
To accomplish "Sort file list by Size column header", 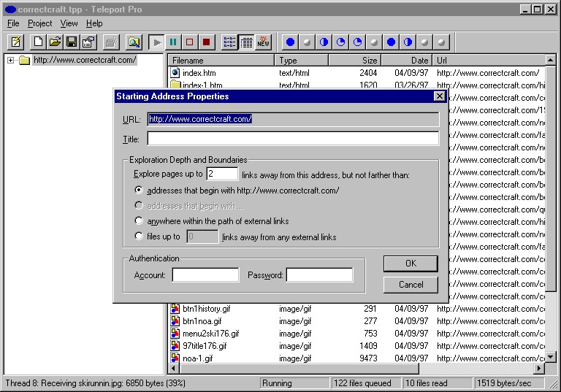I will 354,61.
